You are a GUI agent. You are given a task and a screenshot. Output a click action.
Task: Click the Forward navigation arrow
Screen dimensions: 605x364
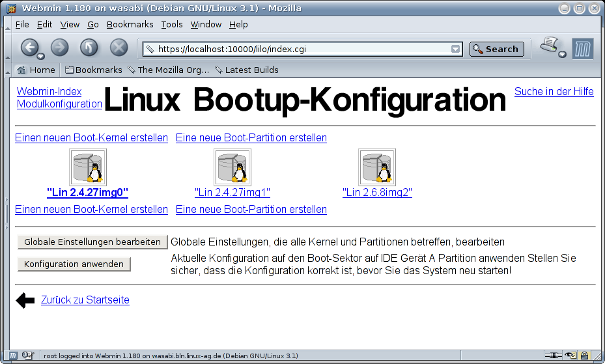pyautogui.click(x=59, y=48)
